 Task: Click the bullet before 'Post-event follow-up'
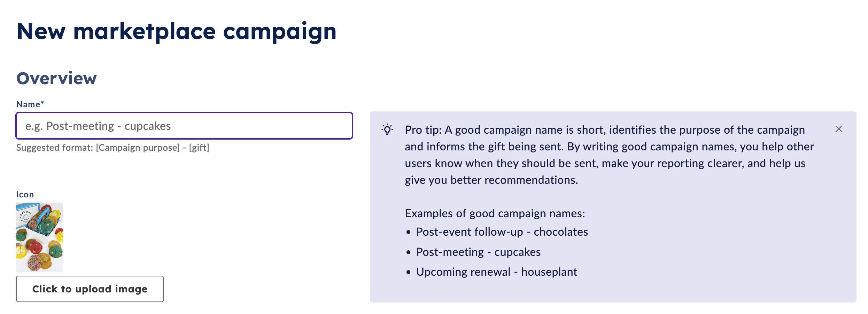[x=409, y=232]
